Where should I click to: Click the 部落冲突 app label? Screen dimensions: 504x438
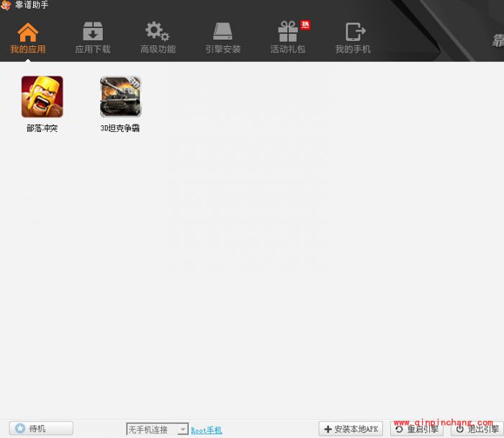pos(42,128)
